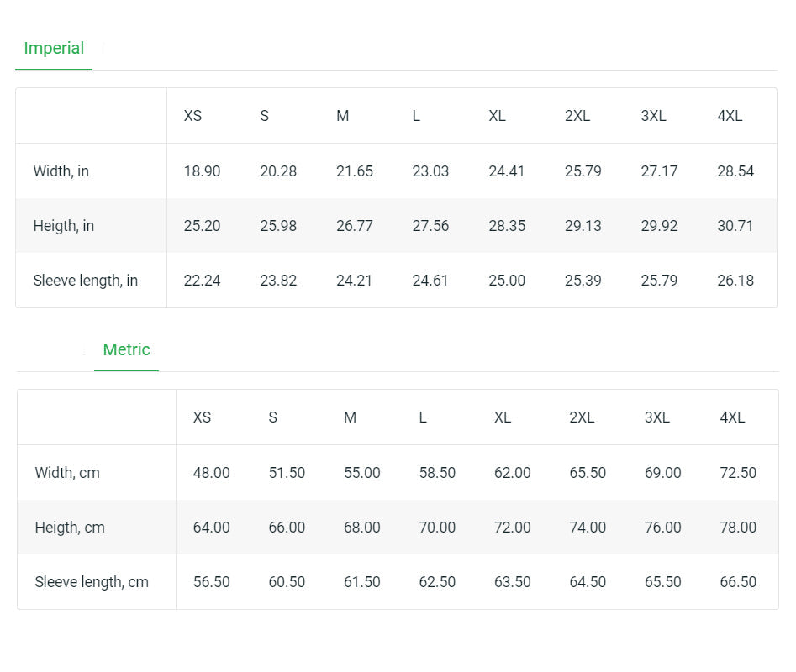The width and height of the screenshot is (796, 672).
Task: Click the XS column header in inches table
Action: click(x=192, y=117)
